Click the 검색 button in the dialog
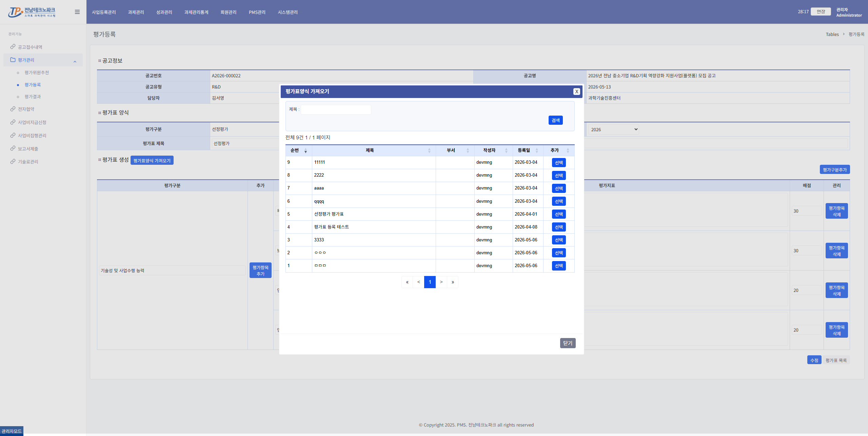 555,120
